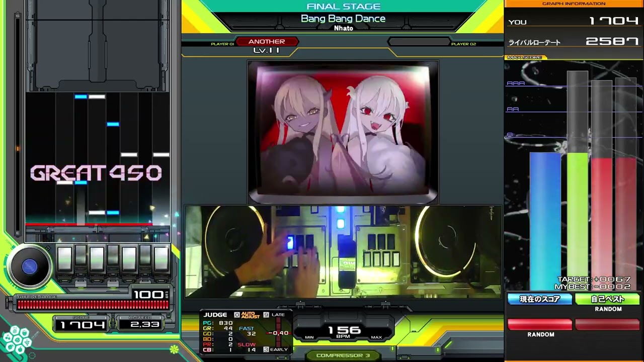Click the '9' LATE counter box
The image size is (644, 362).
[266, 315]
